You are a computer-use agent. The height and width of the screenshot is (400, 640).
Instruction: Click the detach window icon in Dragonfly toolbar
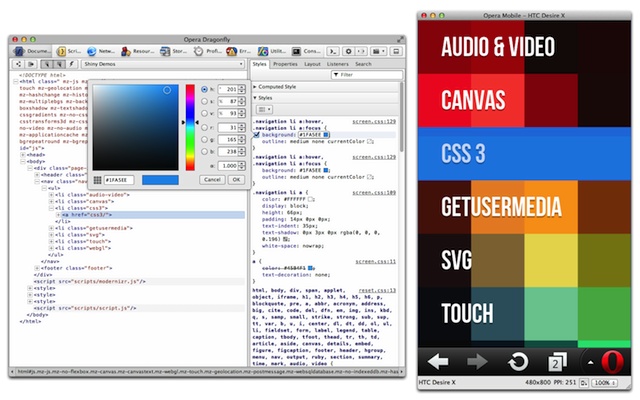coord(396,51)
